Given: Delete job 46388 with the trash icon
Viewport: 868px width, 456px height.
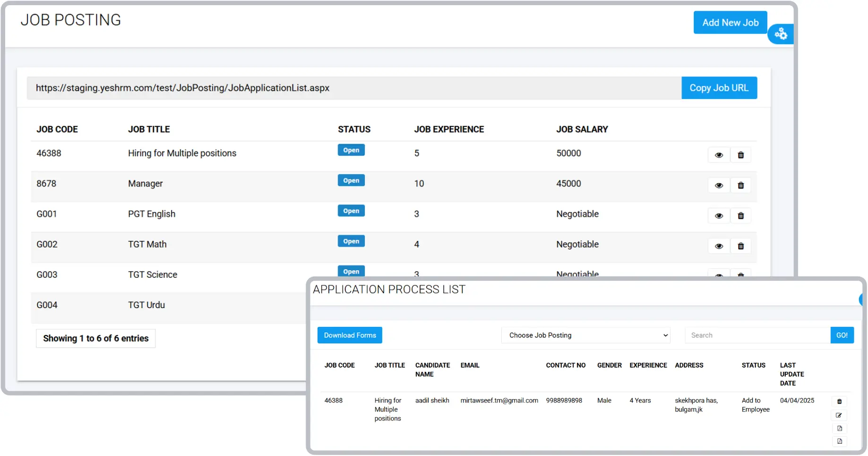Looking at the screenshot, I should [x=740, y=155].
